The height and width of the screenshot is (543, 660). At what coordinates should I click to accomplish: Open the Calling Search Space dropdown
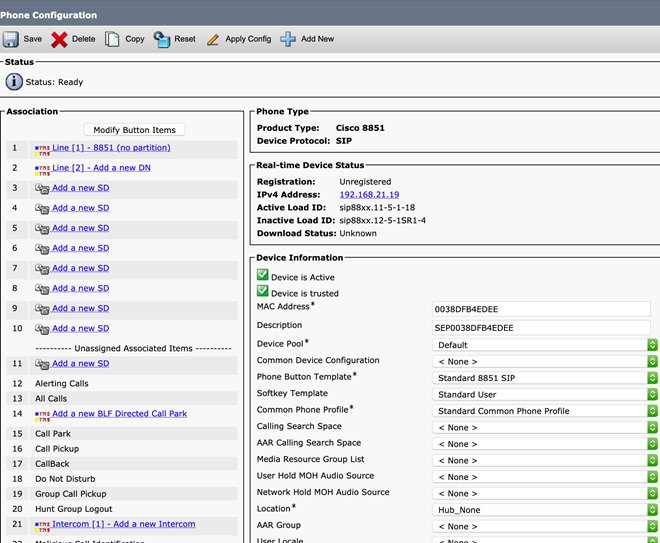point(545,427)
